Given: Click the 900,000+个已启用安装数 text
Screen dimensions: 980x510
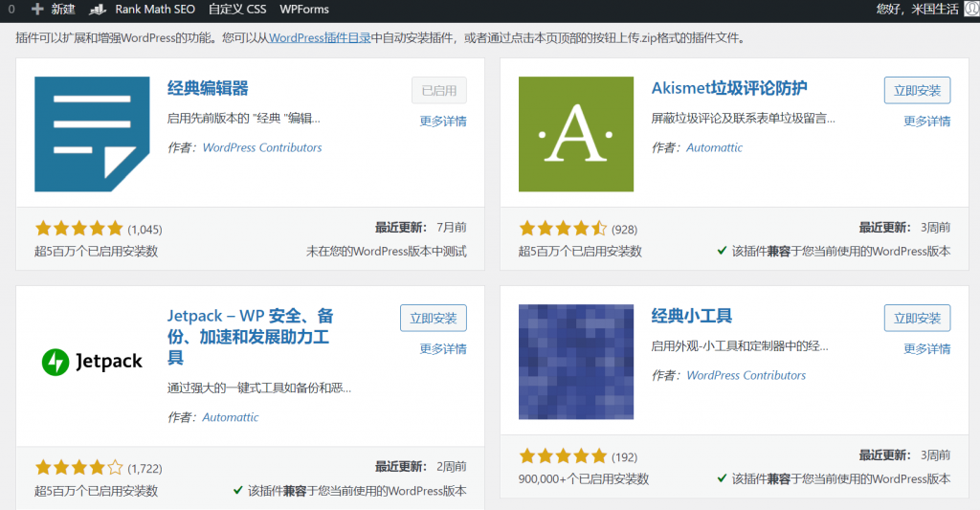Looking at the screenshot, I should coord(584,479).
